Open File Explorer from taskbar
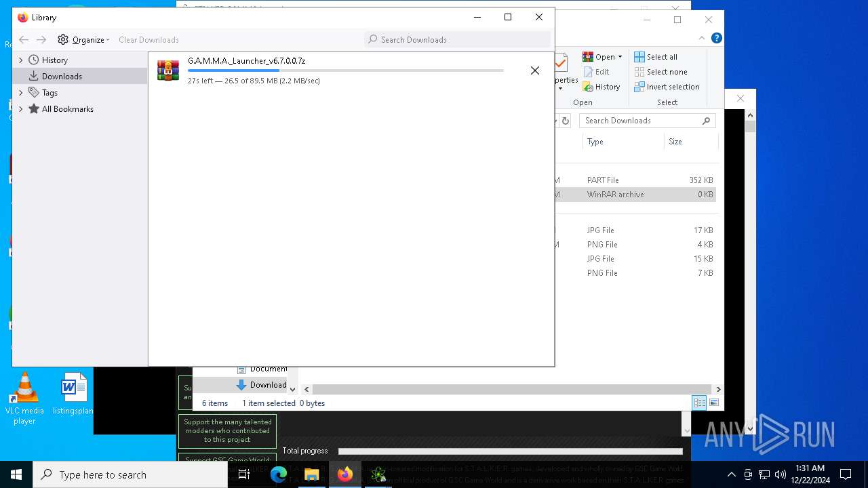This screenshot has width=868, height=488. pos(311,474)
